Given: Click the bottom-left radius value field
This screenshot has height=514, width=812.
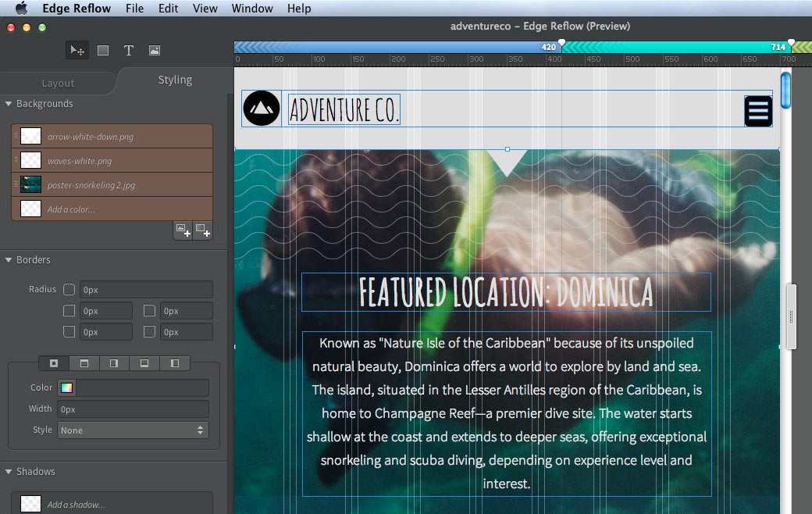Looking at the screenshot, I should click(x=106, y=332).
